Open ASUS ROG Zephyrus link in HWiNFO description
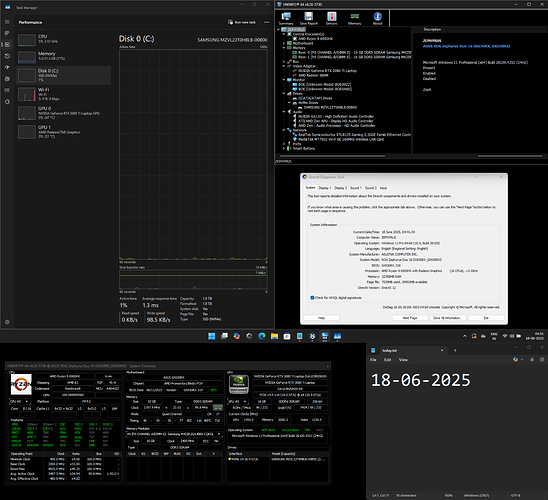This screenshot has height=500, width=548. (466, 46)
